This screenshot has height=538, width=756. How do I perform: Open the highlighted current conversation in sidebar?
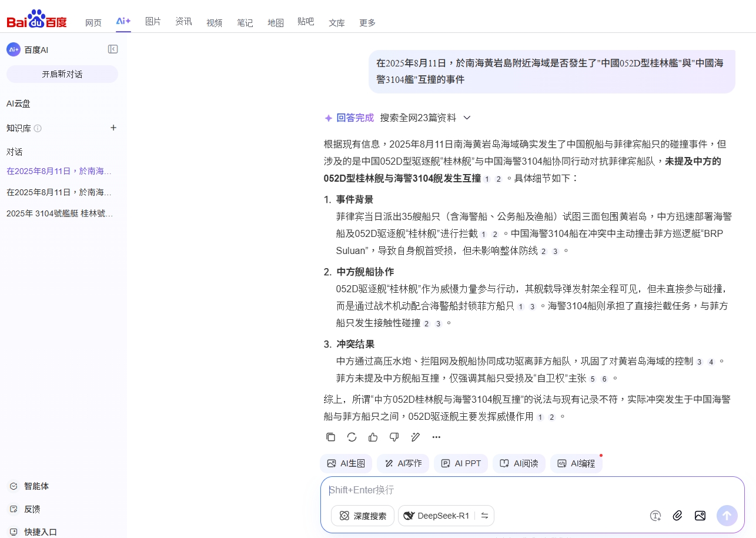tap(59, 171)
